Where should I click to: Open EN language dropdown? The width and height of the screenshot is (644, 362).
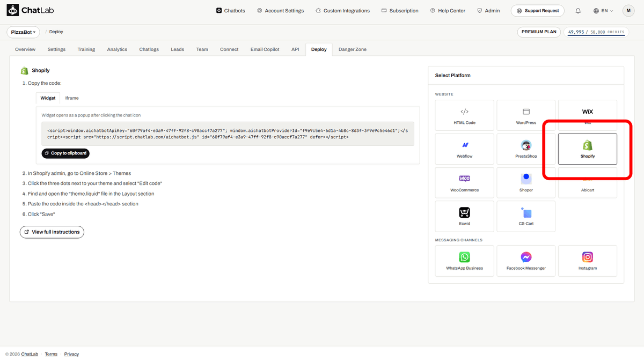pyautogui.click(x=603, y=11)
